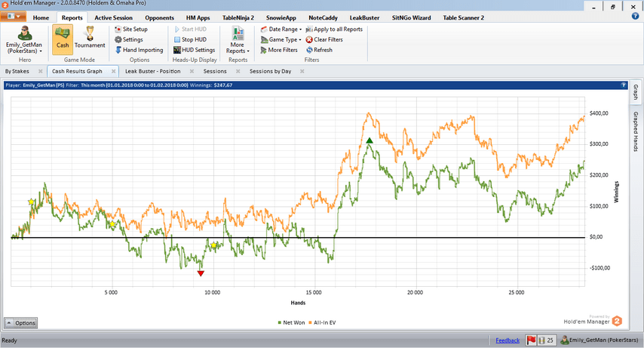Open the Sessions by Day tab
This screenshot has width=644, height=348.
coord(270,71)
